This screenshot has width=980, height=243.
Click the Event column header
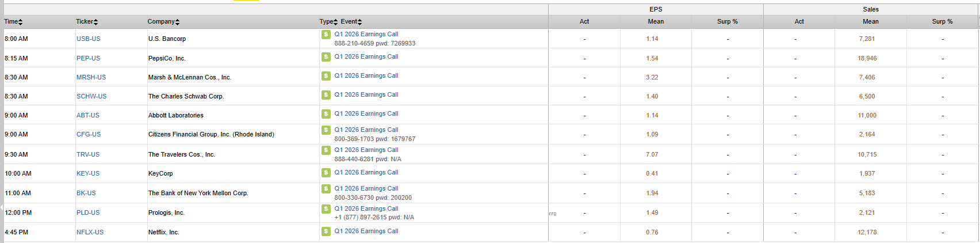351,22
